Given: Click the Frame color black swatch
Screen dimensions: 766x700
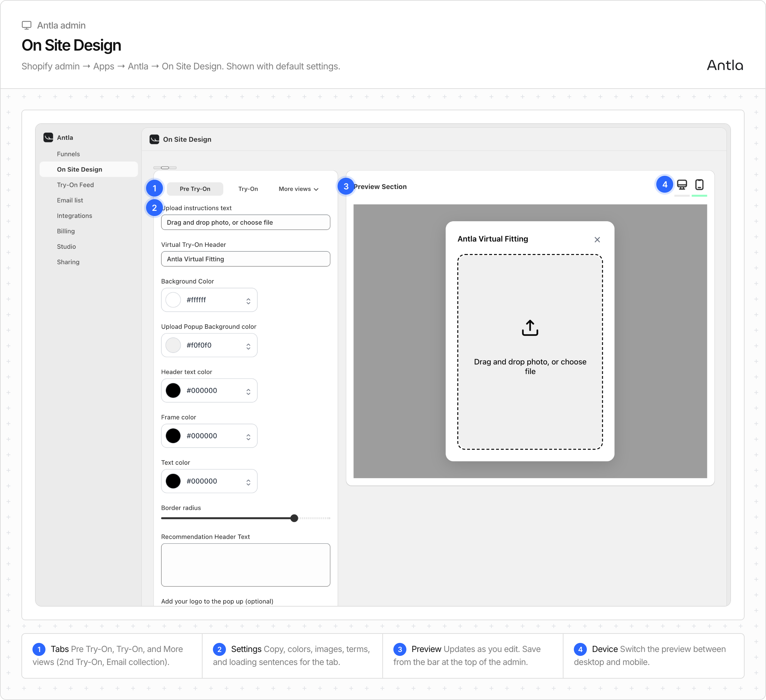Looking at the screenshot, I should coord(173,436).
